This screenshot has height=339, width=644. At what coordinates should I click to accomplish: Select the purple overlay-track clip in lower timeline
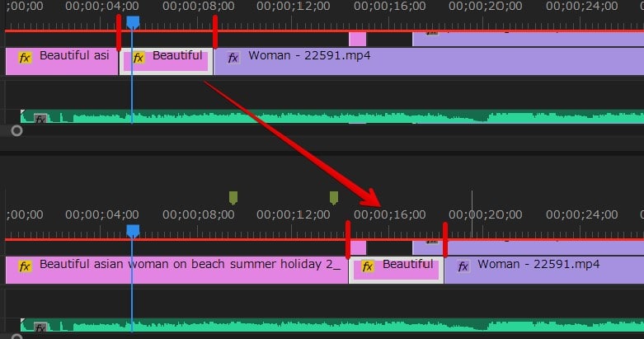coord(528,247)
